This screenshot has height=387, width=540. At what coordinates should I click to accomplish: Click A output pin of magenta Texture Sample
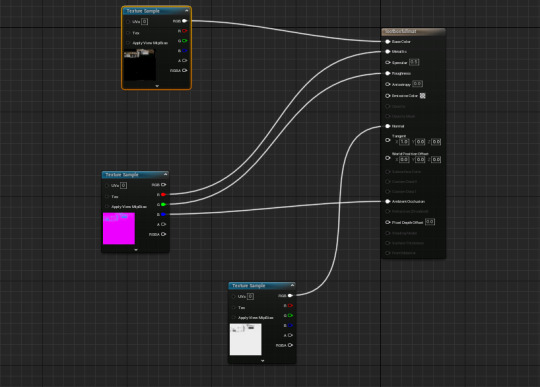click(164, 224)
